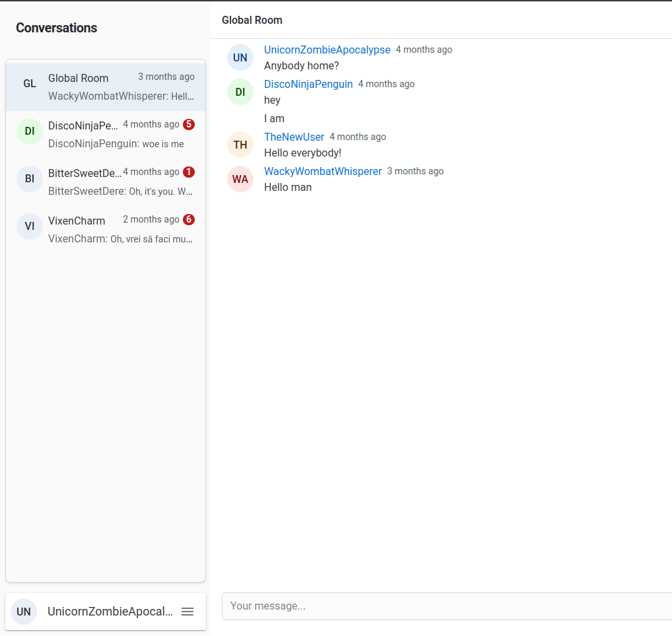Click the UN avatar in the bottom profile bar
The width and height of the screenshot is (672, 636).
[24, 612]
